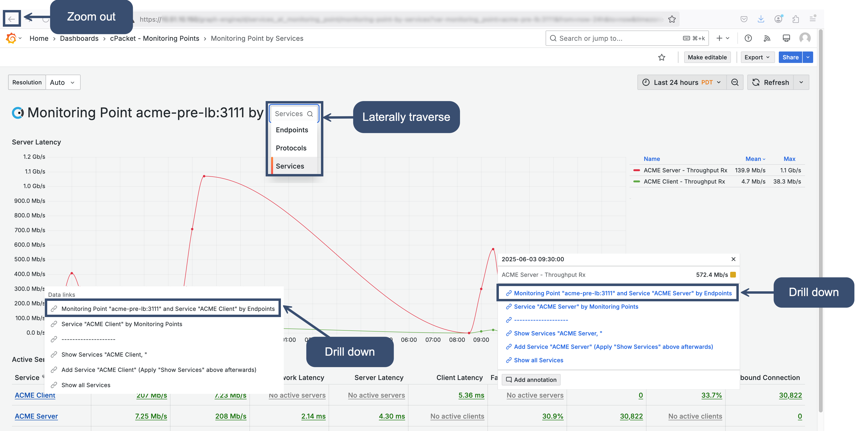Choose Service "ACME Client" by Monitoring Points
Viewport: 868px width, 431px height.
click(x=122, y=324)
